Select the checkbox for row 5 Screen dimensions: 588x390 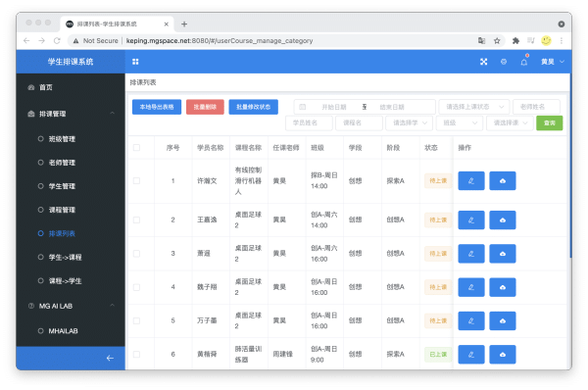[x=136, y=320]
